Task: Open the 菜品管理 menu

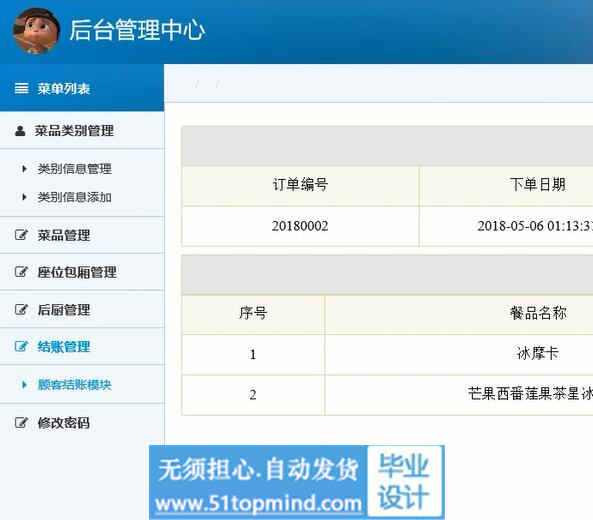Action: click(x=64, y=235)
